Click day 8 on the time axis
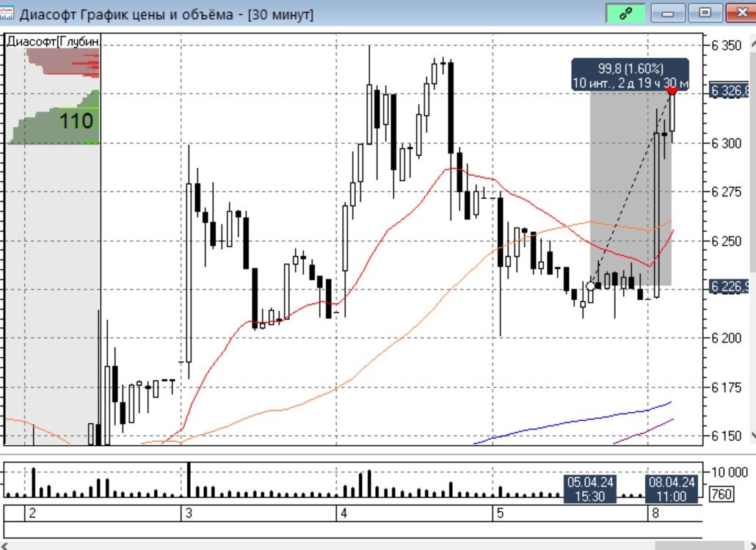This screenshot has width=756, height=550. click(x=655, y=513)
